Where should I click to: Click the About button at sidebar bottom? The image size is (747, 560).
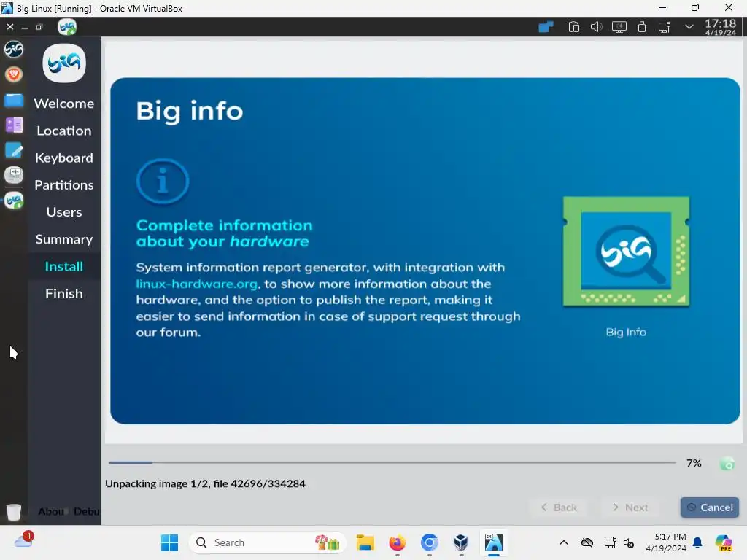coord(51,511)
